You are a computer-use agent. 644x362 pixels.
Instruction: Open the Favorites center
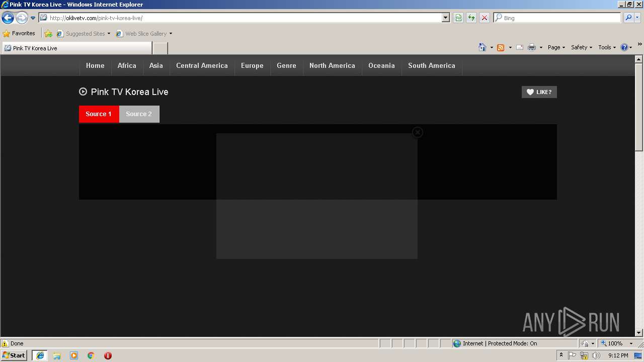click(x=19, y=34)
